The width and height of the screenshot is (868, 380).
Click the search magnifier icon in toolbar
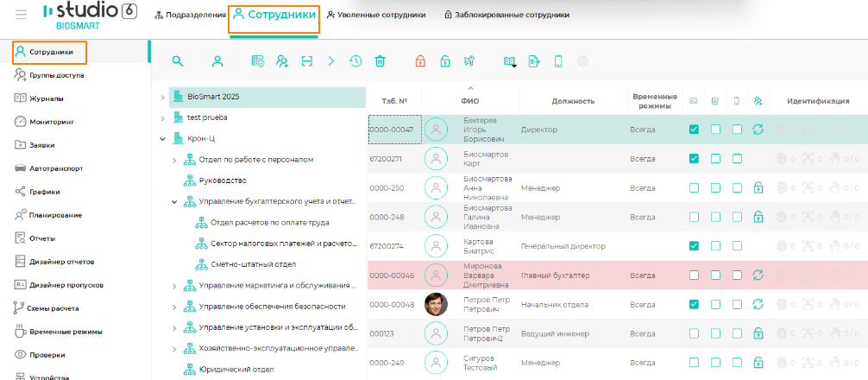click(178, 61)
